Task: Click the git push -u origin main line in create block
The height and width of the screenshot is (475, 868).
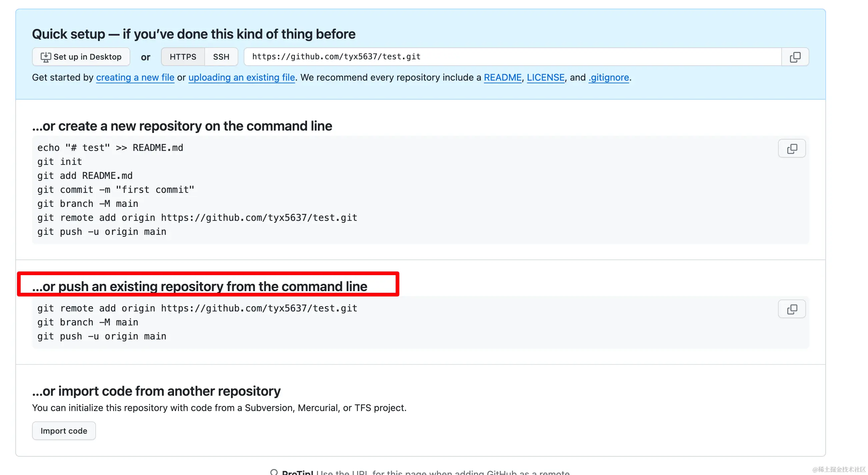Action: coord(102,232)
